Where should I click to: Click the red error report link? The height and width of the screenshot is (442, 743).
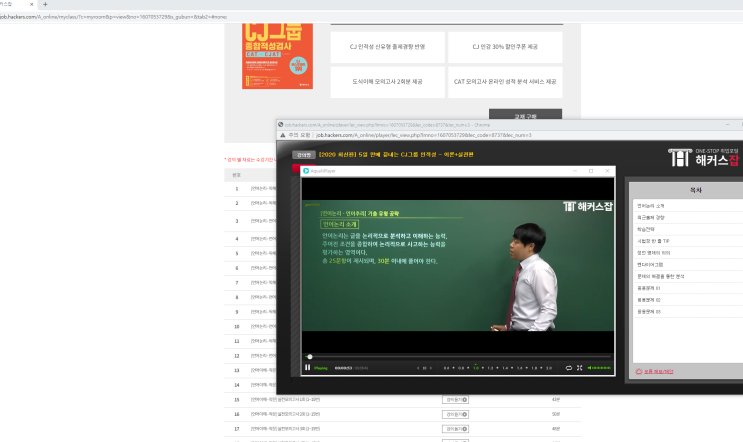pos(659,371)
